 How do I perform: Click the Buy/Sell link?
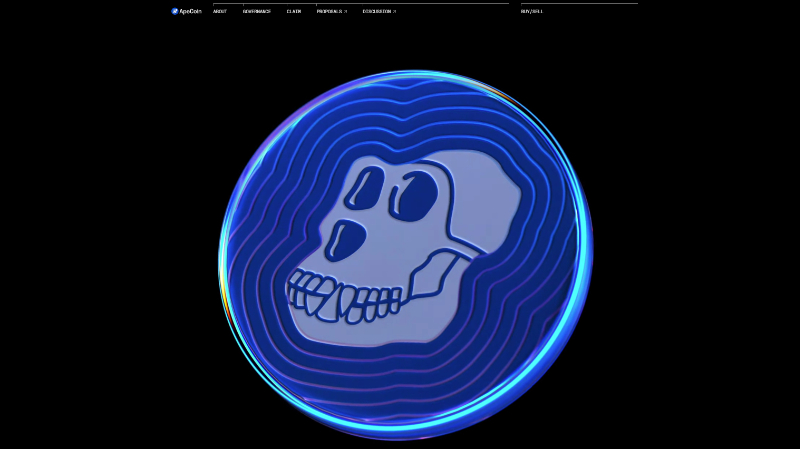click(532, 11)
